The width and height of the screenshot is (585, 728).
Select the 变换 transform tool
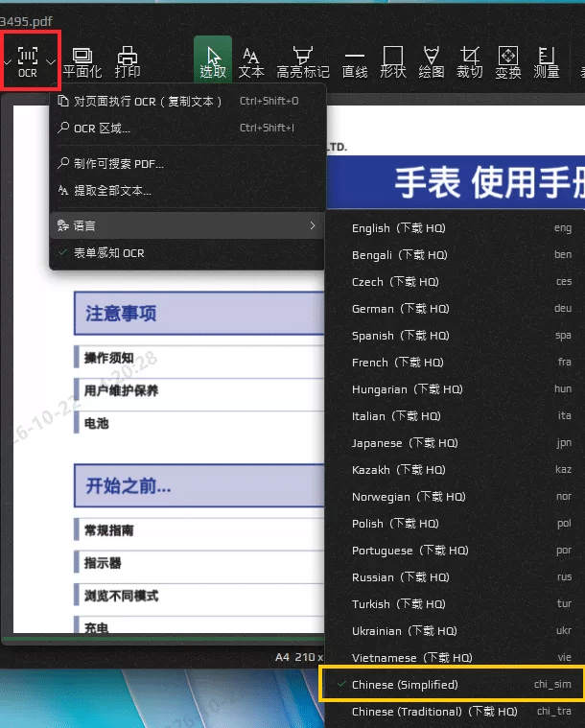pos(508,62)
